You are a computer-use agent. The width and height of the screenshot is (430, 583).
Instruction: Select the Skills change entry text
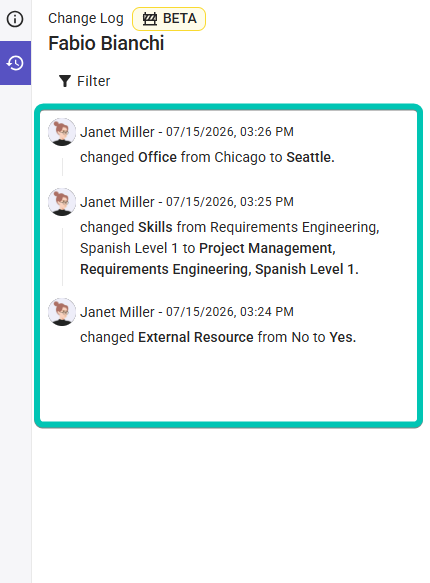[230, 248]
